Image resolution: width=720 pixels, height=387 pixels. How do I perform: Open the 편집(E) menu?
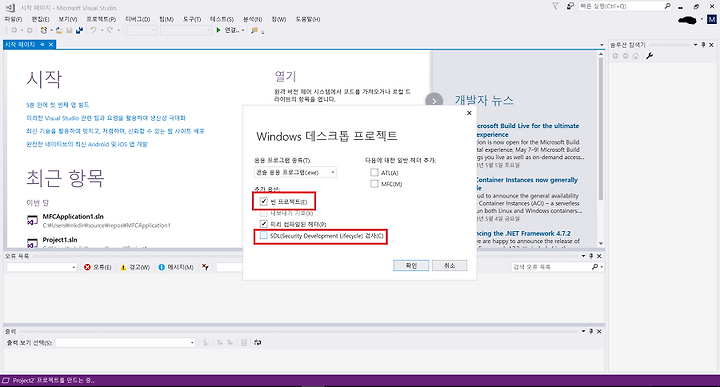(40, 19)
